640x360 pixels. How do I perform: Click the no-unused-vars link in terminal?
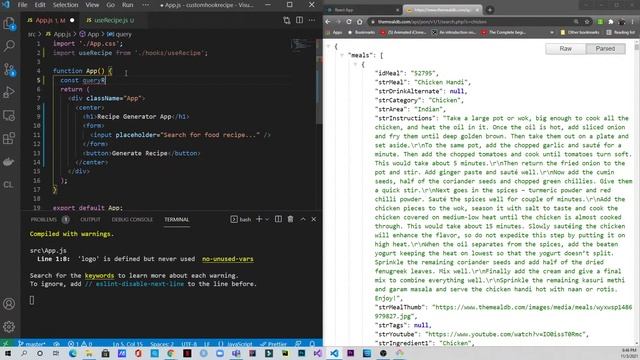coord(228,259)
